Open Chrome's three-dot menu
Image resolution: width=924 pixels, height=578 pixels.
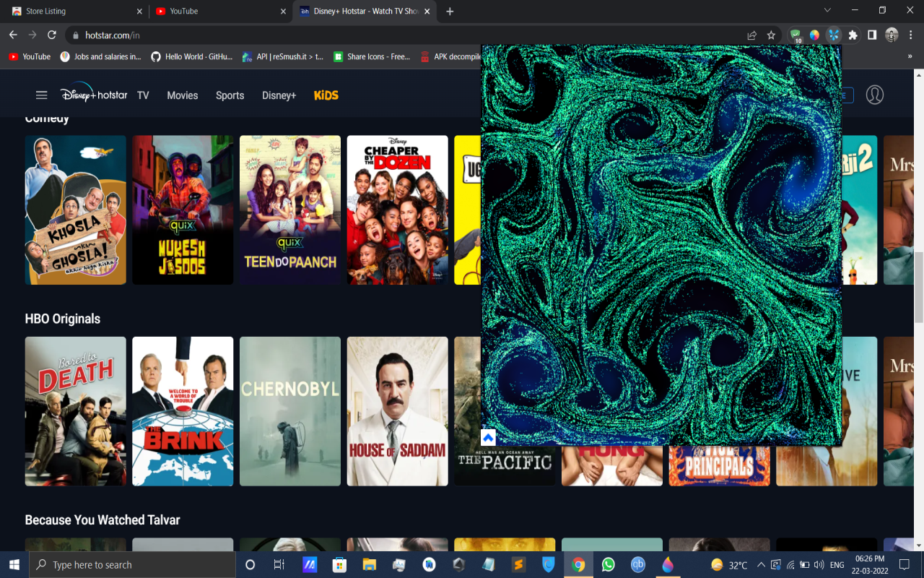tap(911, 35)
